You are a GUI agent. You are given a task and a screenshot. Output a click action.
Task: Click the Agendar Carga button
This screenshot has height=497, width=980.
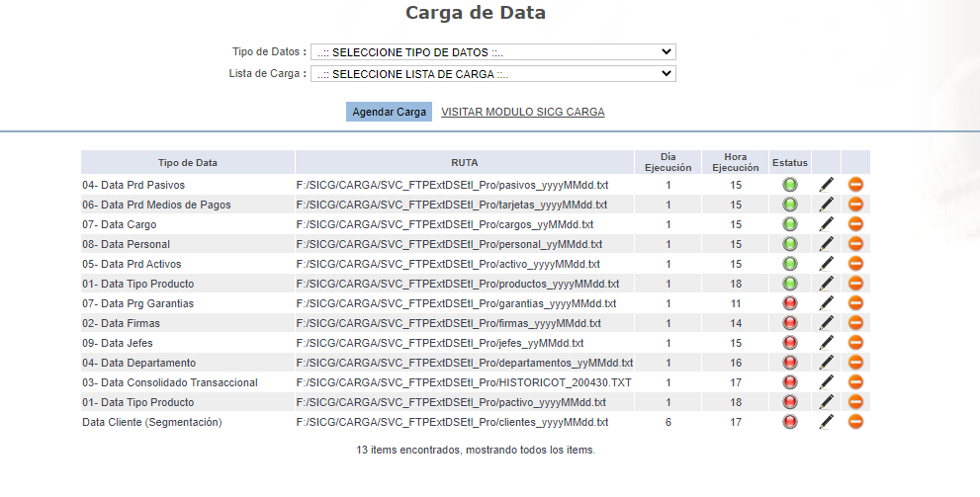click(x=390, y=112)
